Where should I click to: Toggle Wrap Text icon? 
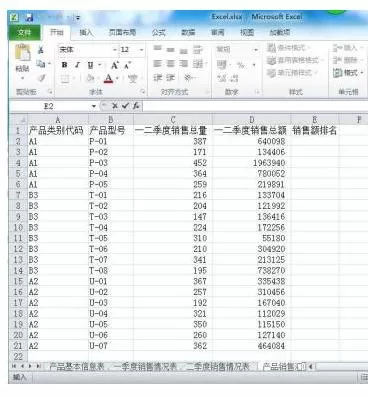click(x=198, y=50)
